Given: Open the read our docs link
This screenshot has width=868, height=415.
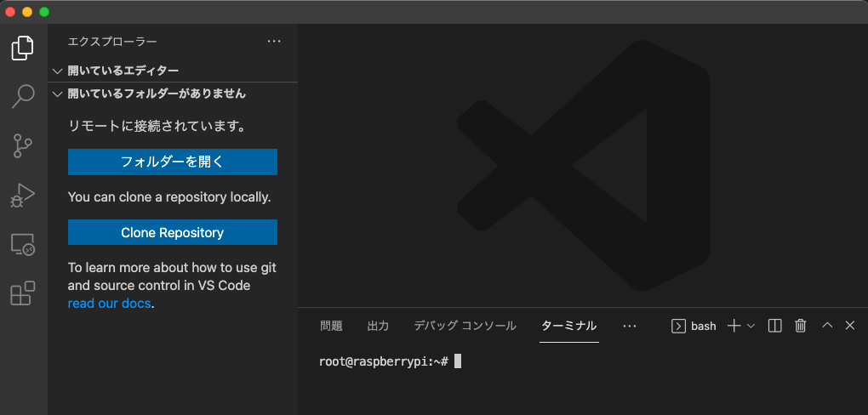Looking at the screenshot, I should 109,304.
